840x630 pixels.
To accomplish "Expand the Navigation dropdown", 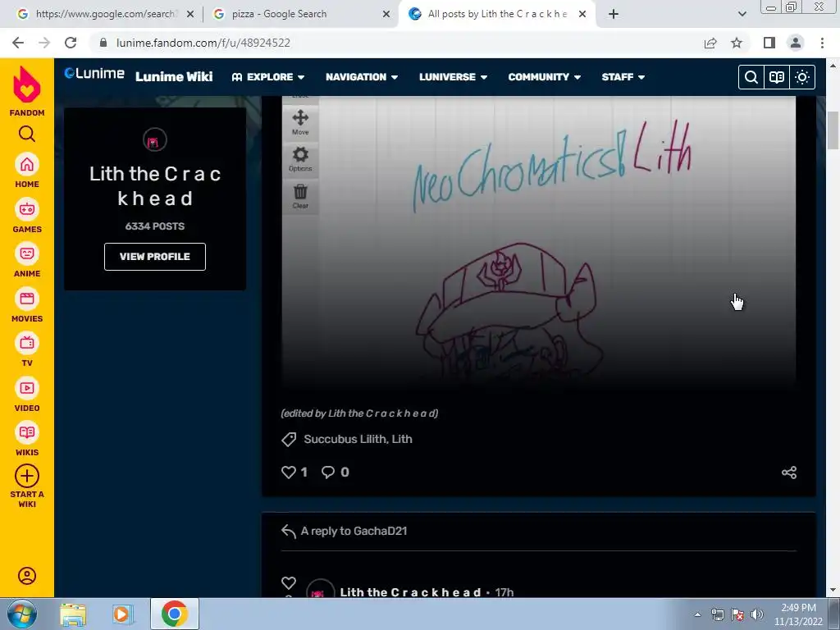I will pyautogui.click(x=362, y=77).
